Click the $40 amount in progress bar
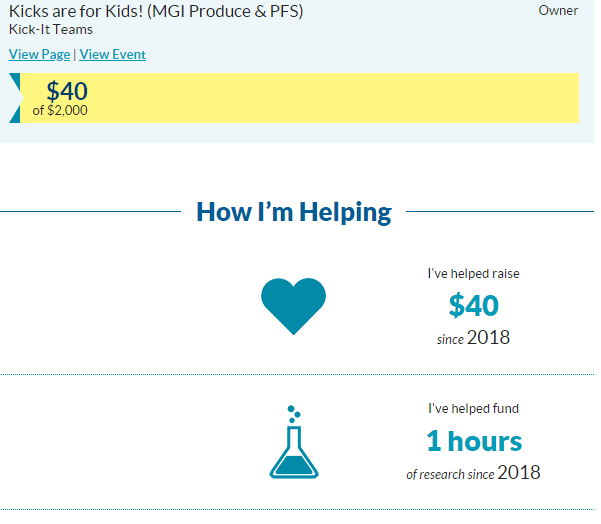This screenshot has height=524, width=601. pyautogui.click(x=66, y=90)
